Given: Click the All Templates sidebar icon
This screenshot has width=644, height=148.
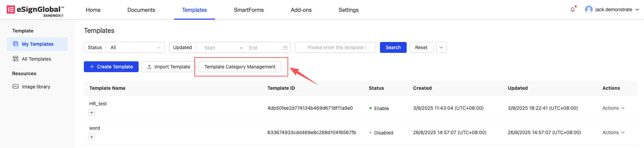Looking at the screenshot, I should click(16, 59).
